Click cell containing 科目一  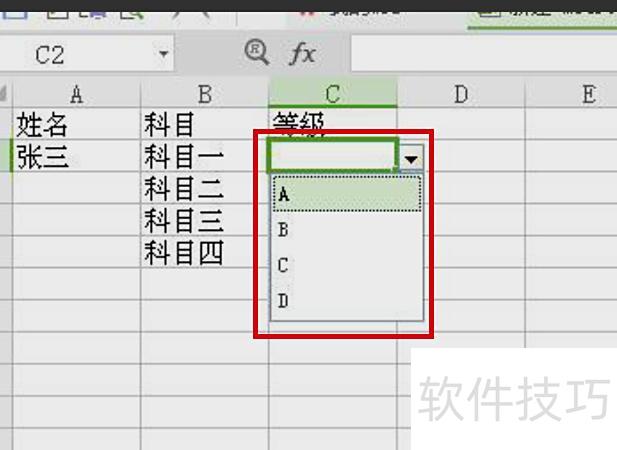click(x=205, y=156)
